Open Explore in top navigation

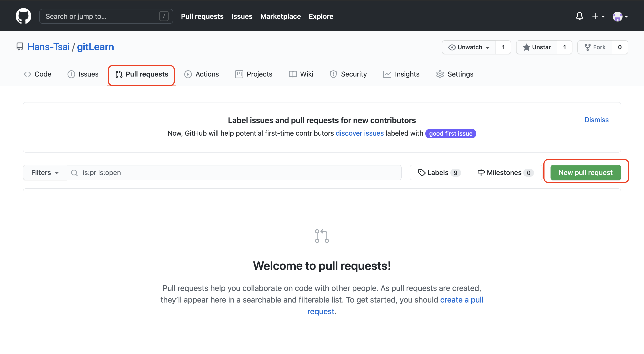(x=321, y=16)
